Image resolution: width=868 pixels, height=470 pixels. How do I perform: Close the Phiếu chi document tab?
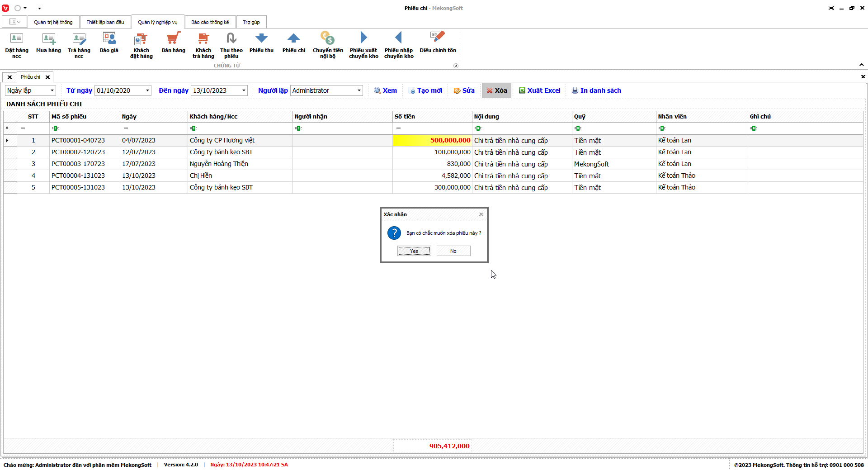(x=47, y=77)
